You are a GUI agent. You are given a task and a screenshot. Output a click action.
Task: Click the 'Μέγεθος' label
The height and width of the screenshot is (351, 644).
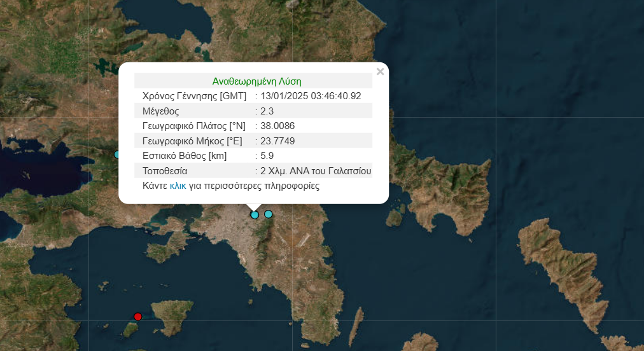[160, 111]
